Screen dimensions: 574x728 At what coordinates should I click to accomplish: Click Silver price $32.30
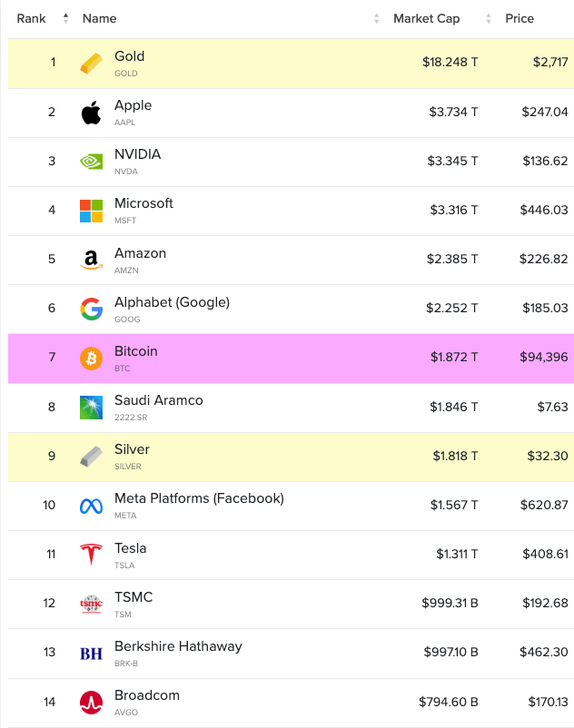tap(548, 456)
